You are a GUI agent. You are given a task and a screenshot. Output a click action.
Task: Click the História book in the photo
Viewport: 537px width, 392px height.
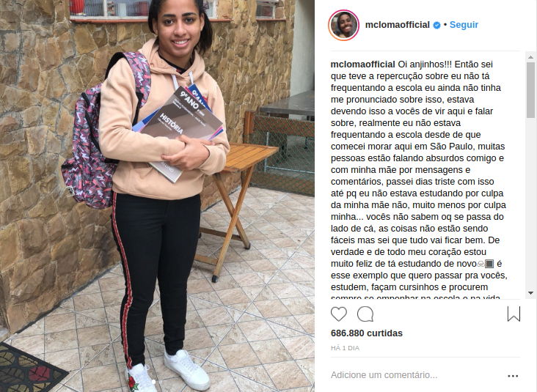[x=180, y=132]
